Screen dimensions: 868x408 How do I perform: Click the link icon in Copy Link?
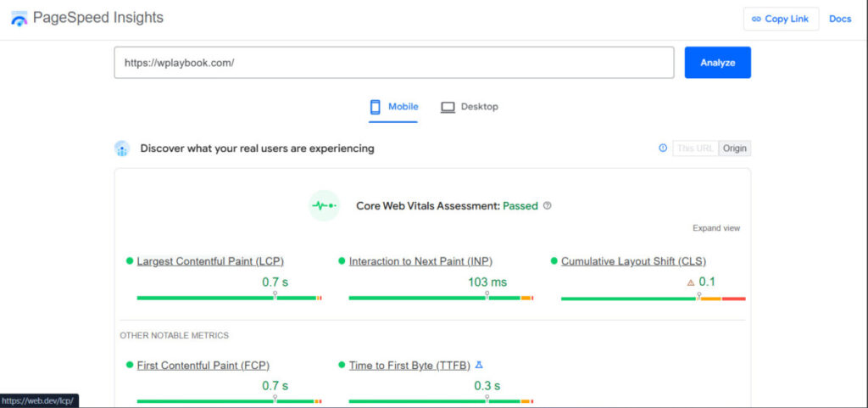[x=756, y=19]
